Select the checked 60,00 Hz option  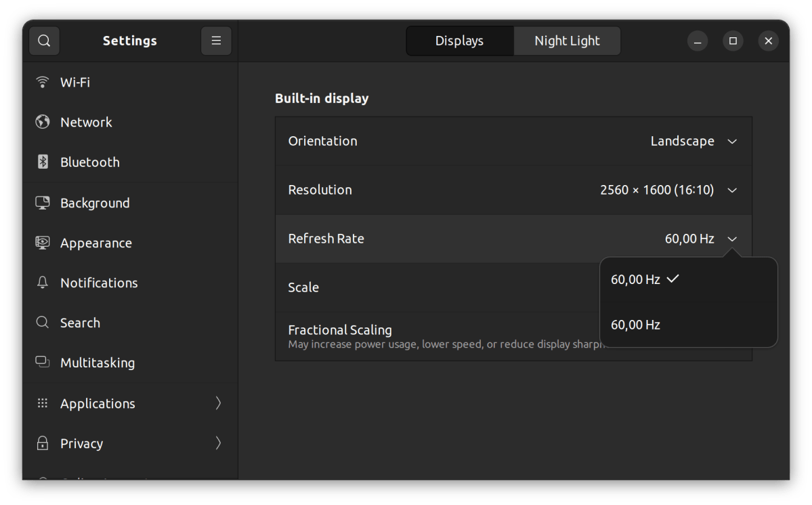tap(688, 279)
